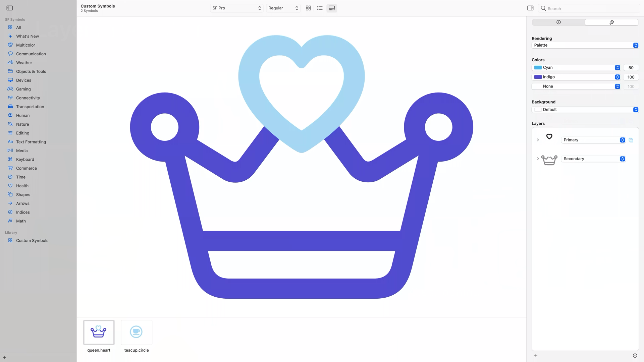Open the Rendering mode Palette dropdown
The image size is (644, 362).
585,45
